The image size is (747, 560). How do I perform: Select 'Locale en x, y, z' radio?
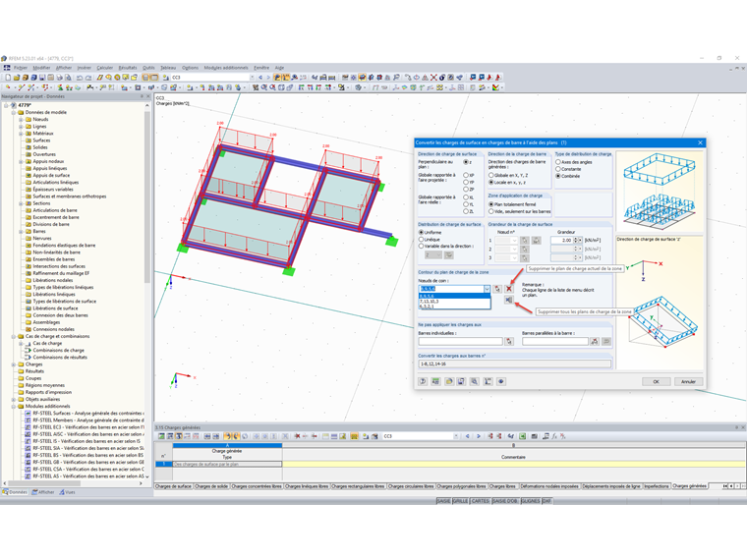(491, 183)
